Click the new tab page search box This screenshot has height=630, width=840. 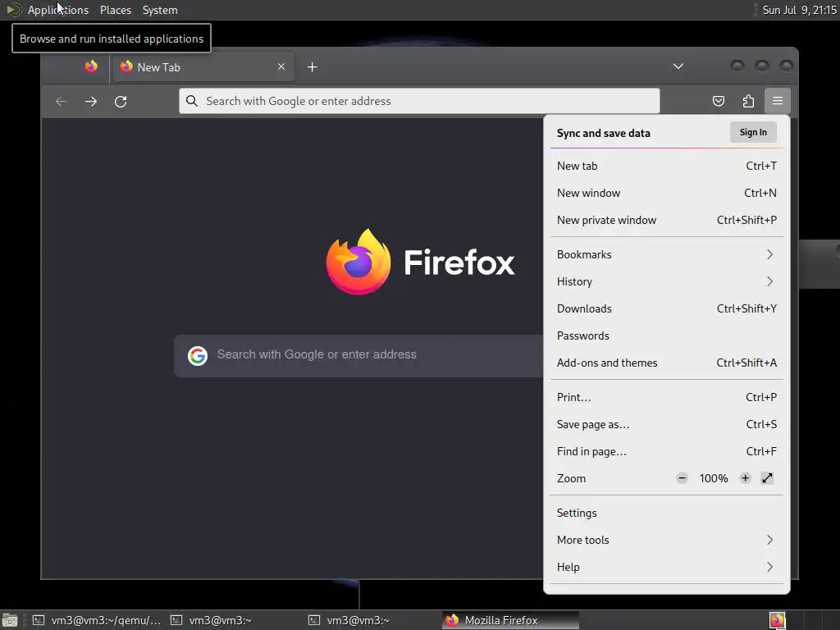[359, 356]
